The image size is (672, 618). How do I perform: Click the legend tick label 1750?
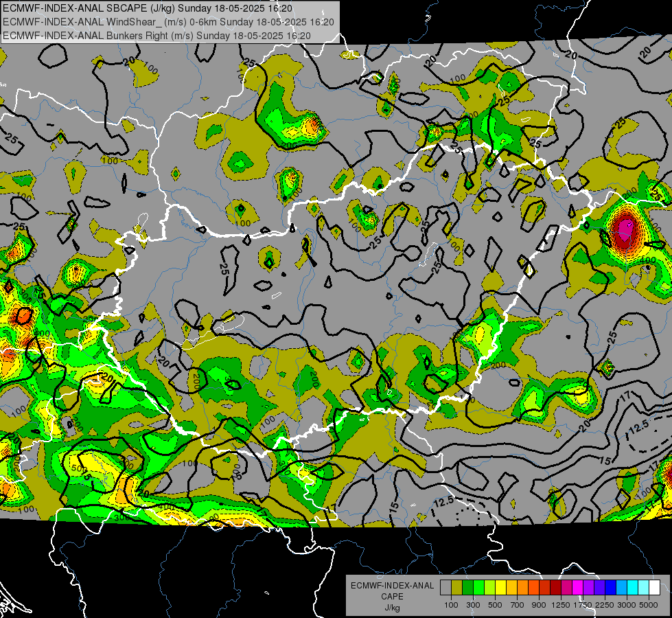click(583, 605)
